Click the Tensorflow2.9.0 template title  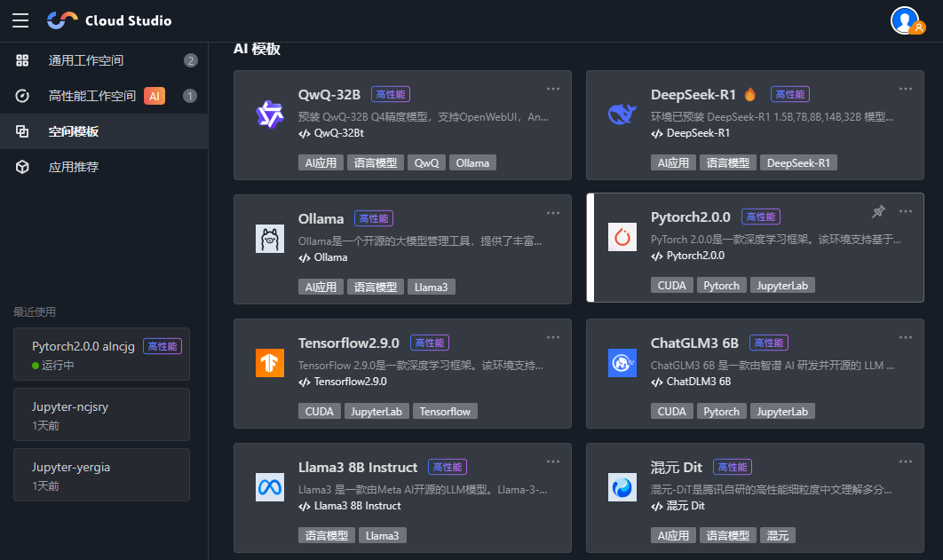tap(348, 343)
